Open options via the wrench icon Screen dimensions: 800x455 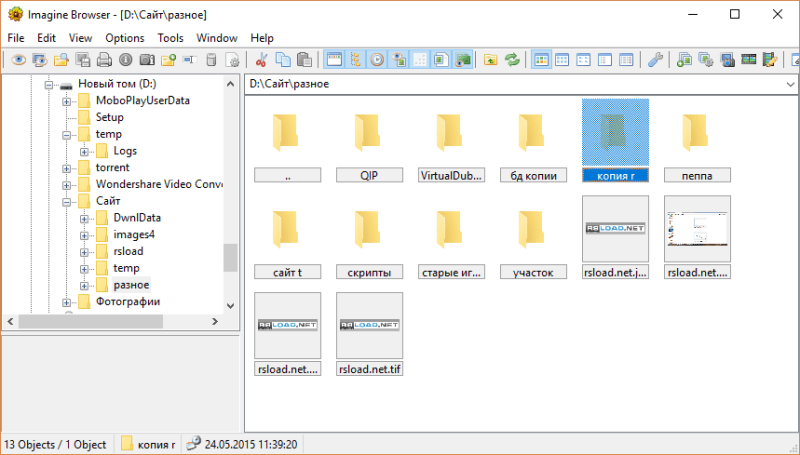(655, 60)
